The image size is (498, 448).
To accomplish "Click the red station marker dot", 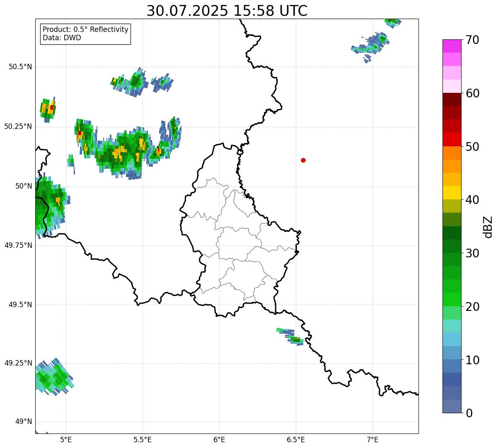I will [x=303, y=160].
